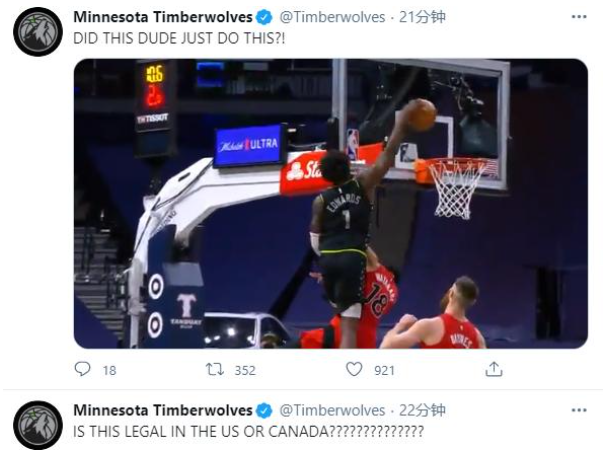Open the Timberwolves avatar on the second tweet
Viewport: 611px width, 460px height.
38,425
